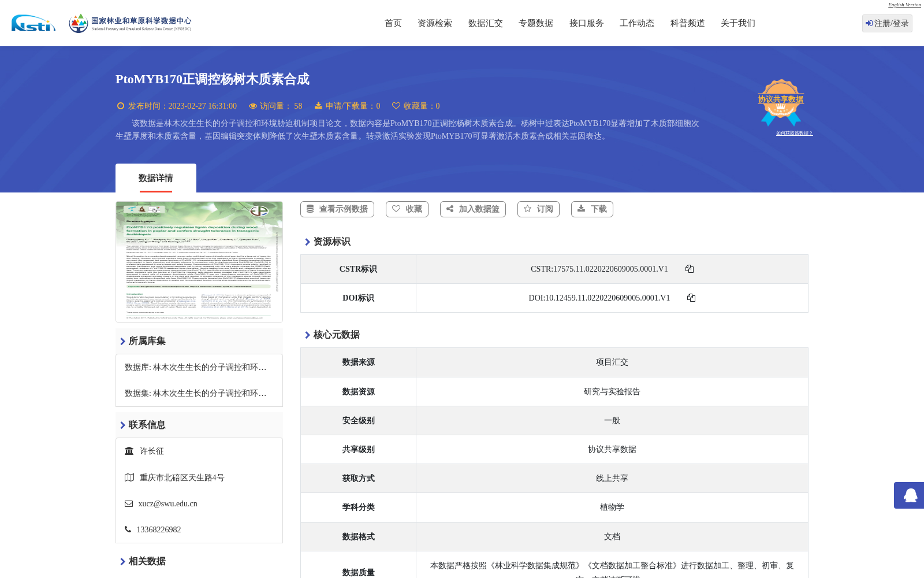Open the 数据集: 林木次生生长的分子调控 link

(x=196, y=393)
